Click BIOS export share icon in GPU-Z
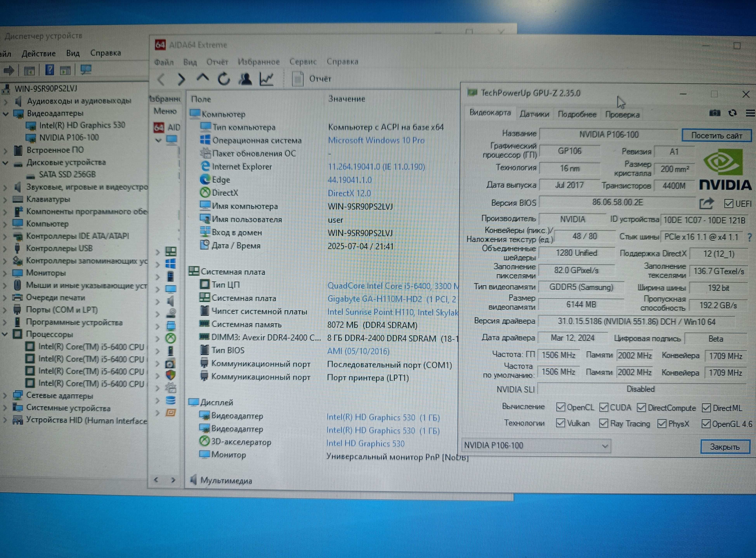The width and height of the screenshot is (756, 558). [x=706, y=203]
